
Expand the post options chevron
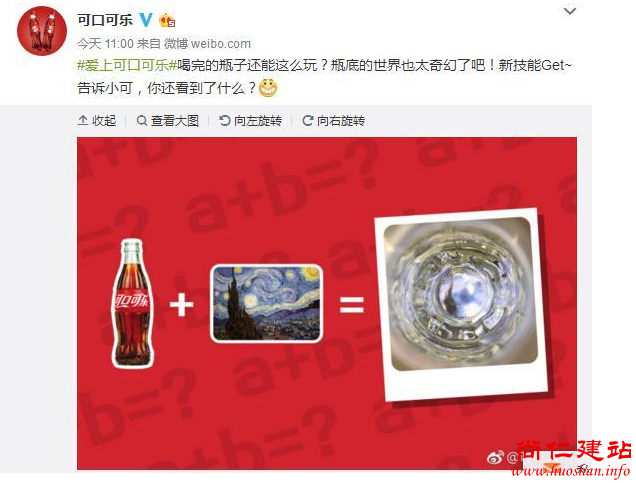tap(570, 11)
